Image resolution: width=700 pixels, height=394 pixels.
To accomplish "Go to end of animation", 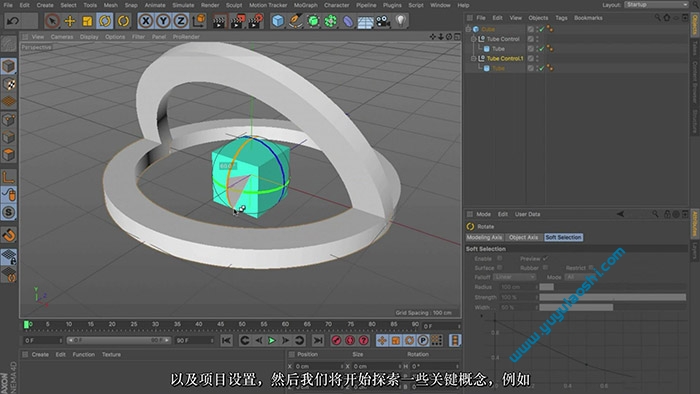I will (318, 340).
